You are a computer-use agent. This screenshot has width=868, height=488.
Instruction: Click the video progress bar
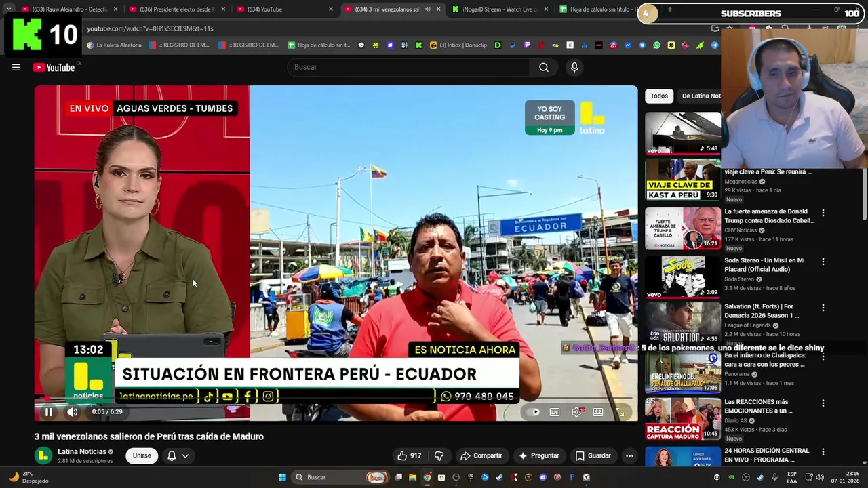(x=336, y=399)
